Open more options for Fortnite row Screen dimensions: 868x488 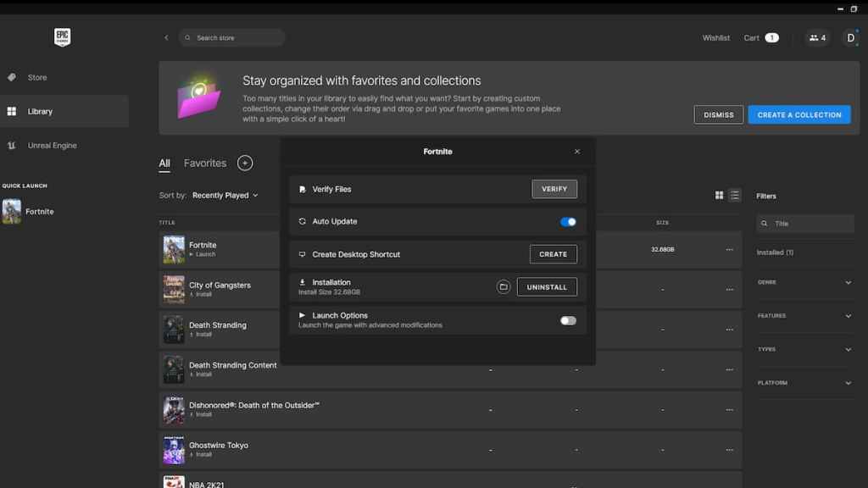[729, 250]
